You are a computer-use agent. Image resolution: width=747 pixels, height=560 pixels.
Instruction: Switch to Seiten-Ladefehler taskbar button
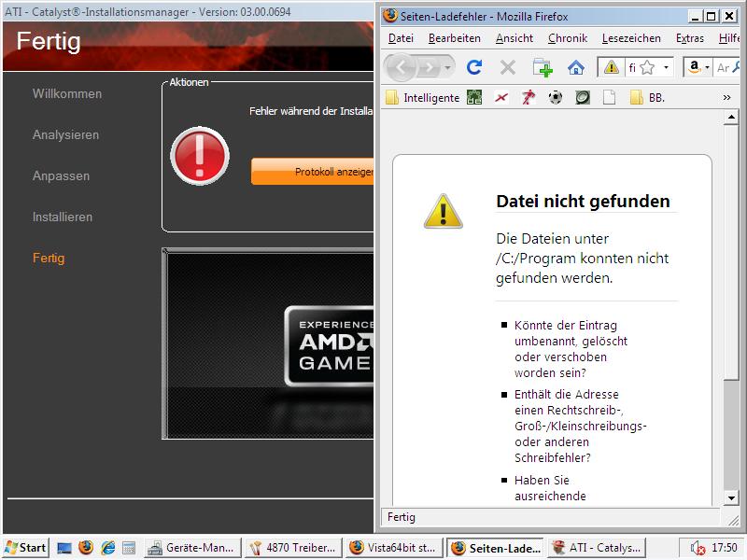(495, 548)
